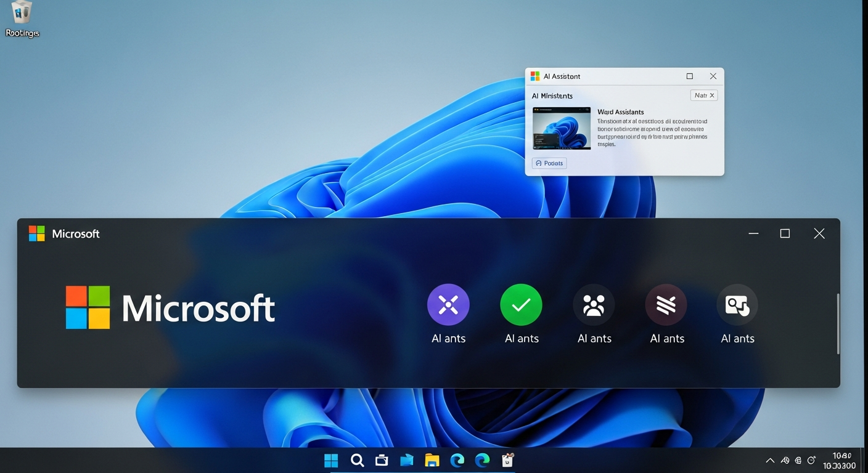Viewport: 868px width, 473px height.
Task: Open the leftmost Edge browser taskbar icon
Action: click(x=457, y=460)
